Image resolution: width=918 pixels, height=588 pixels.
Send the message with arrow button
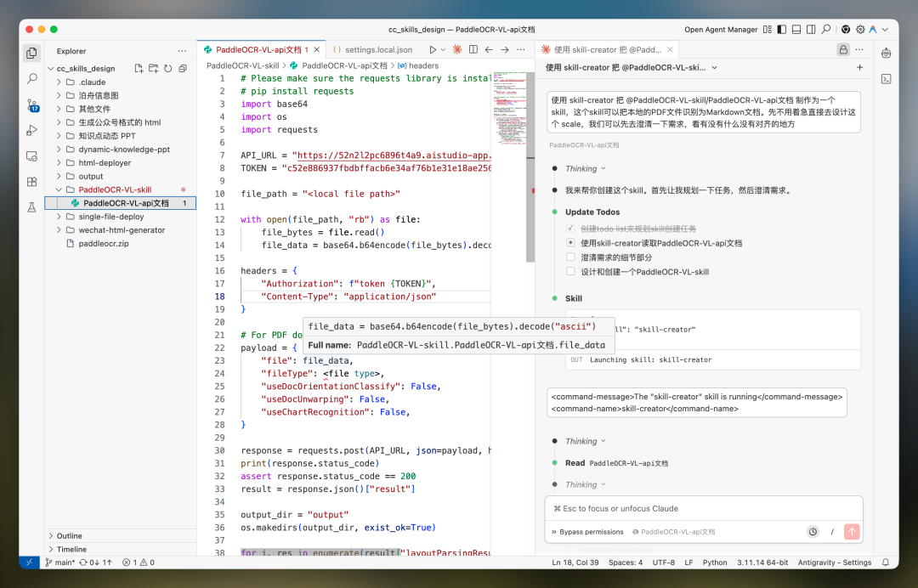coord(852,532)
